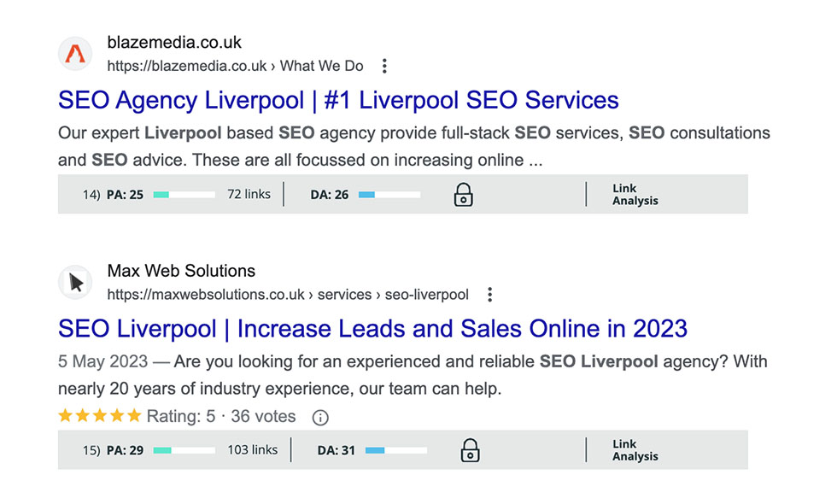Click the Max Web Solutions cursor favicon
This screenshot has width=837, height=504.
click(75, 283)
